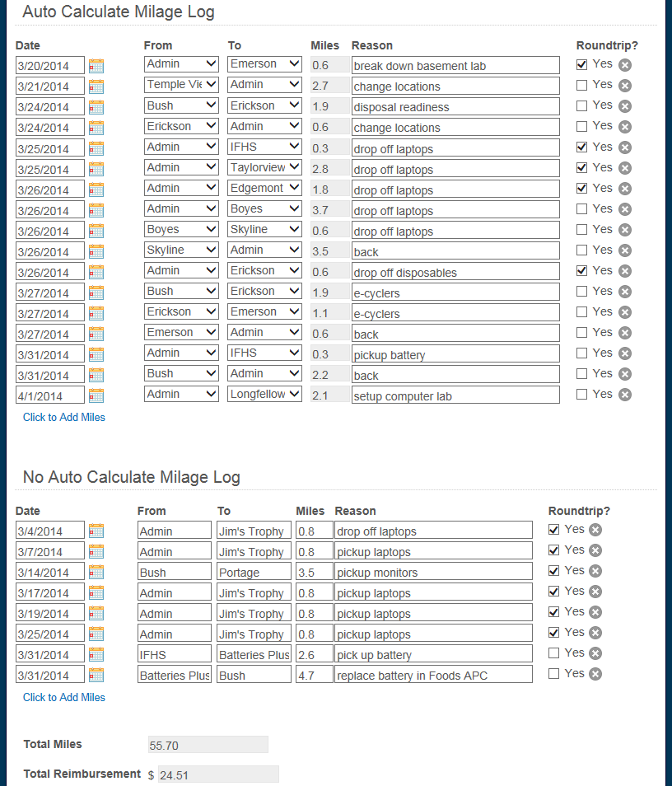Click the 'No Auto Calculate Milage Log' heading

132,477
